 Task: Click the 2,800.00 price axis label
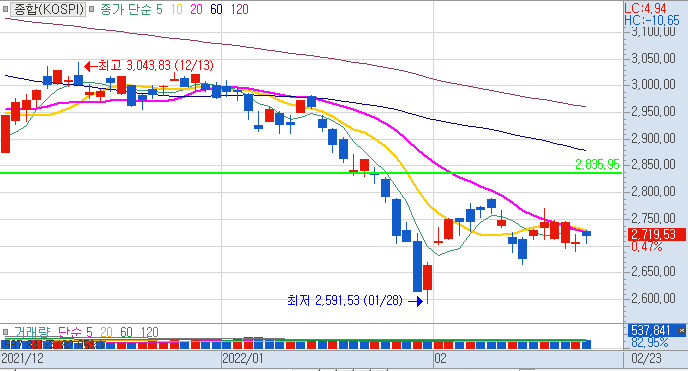point(653,192)
